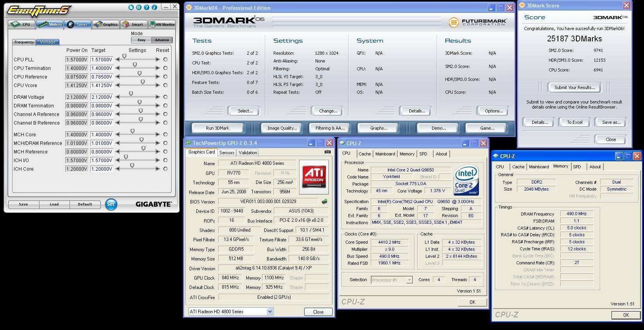Click Default in EasyTune6
This screenshot has width=644, height=330.
tap(85, 204)
